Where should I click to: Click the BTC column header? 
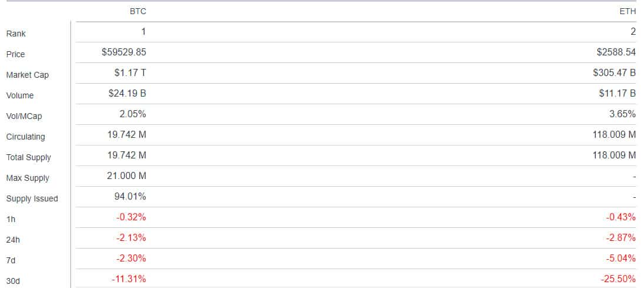click(x=138, y=12)
